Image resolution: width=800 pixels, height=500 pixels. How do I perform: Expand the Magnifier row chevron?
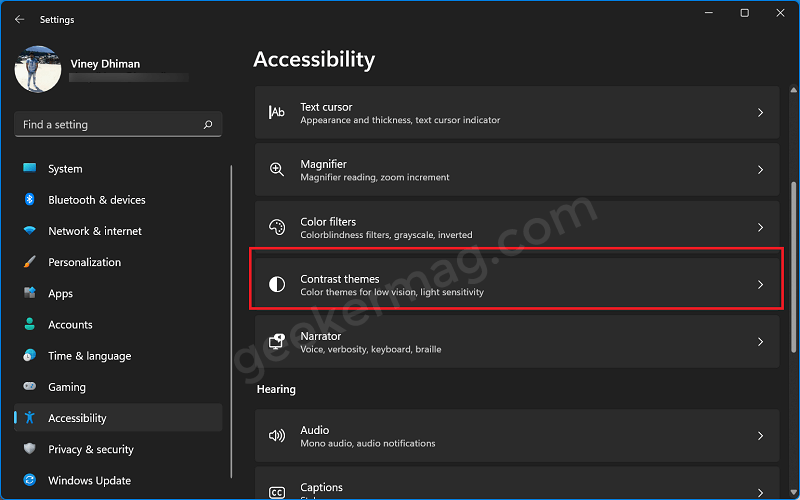[760, 169]
